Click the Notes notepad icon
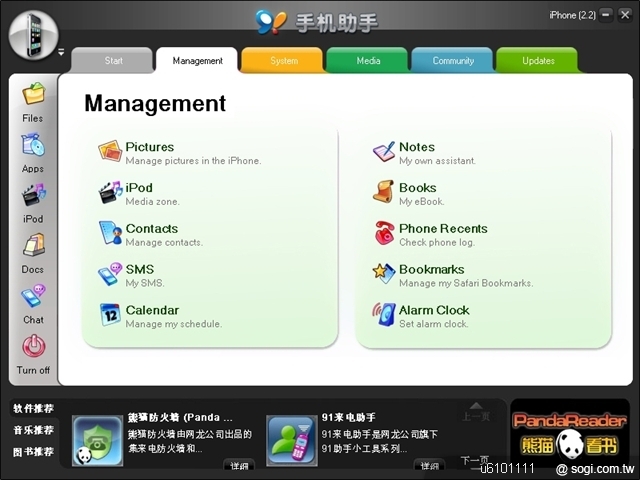This screenshot has height=480, width=640. 384,152
